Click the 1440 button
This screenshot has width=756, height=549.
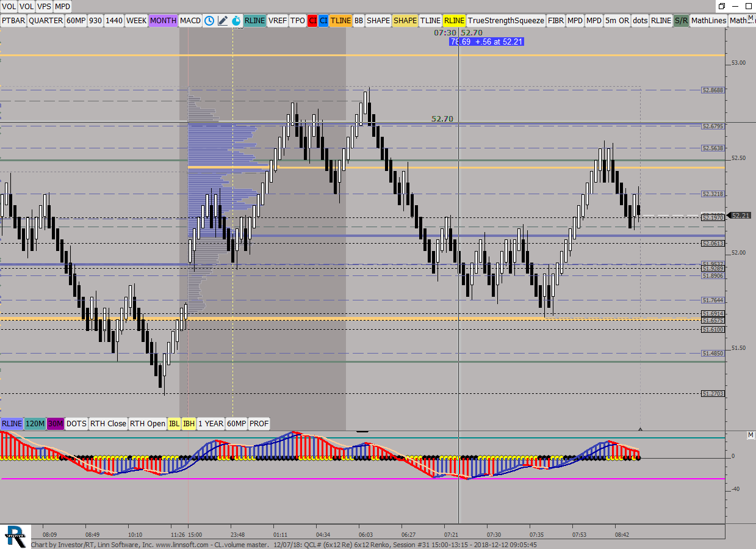114,21
